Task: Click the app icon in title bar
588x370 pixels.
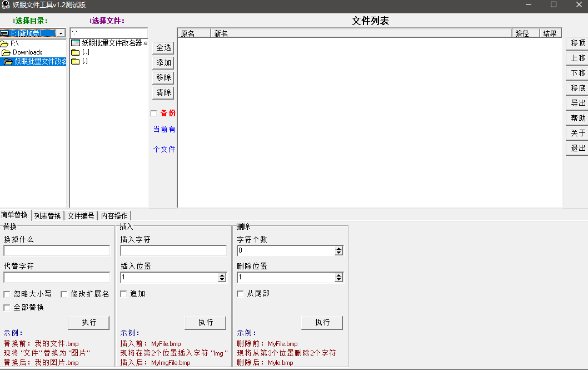Action: tap(6, 5)
